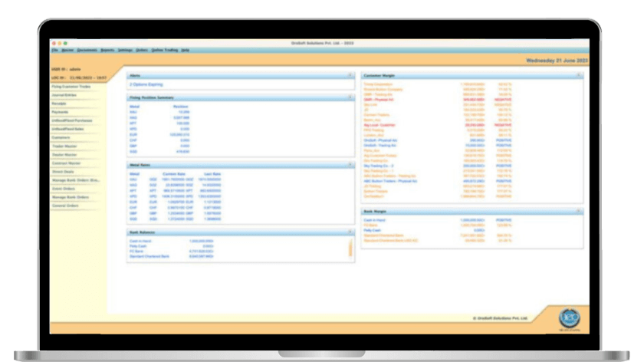The height and width of the screenshot is (362, 644).
Task: Click the Bank Balances panel collapse icon
Action: (x=350, y=232)
